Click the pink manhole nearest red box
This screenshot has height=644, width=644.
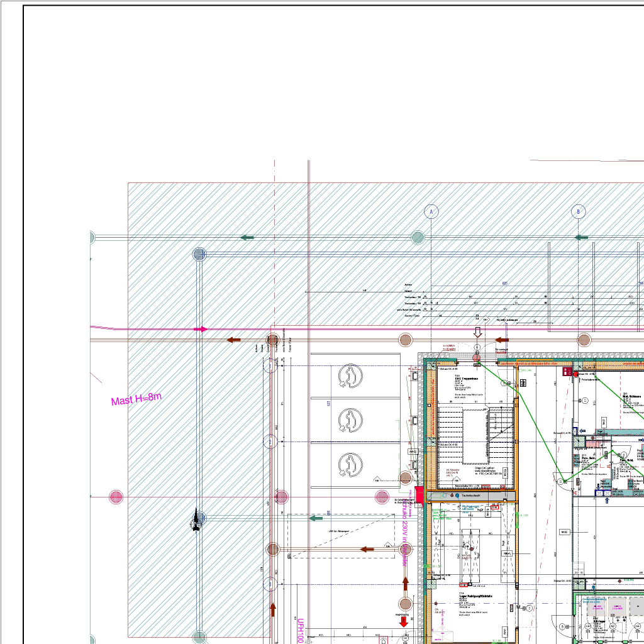click(x=382, y=497)
